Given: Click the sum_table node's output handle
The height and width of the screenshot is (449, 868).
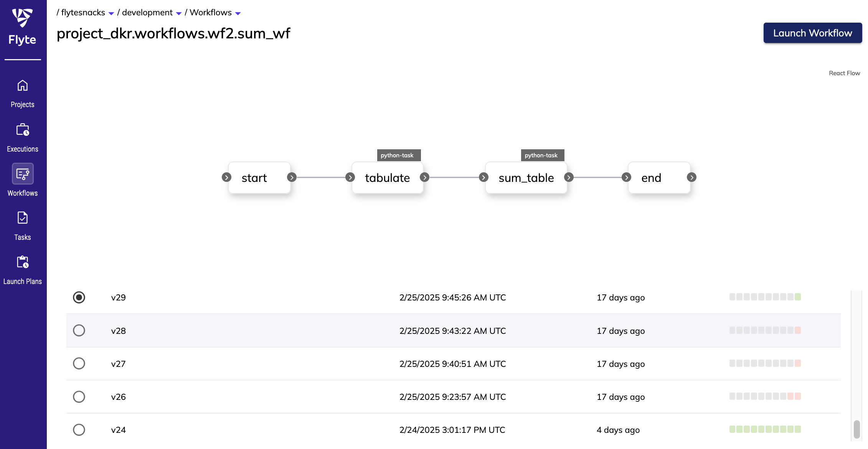Looking at the screenshot, I should point(569,177).
